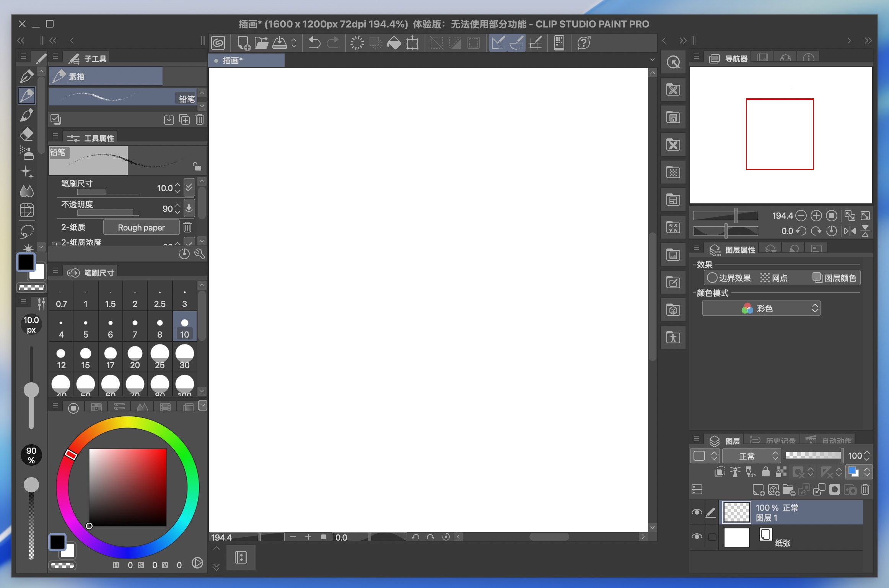Click the Fill bucket icon in the top toolbar
This screenshot has width=889, height=588.
394,43
